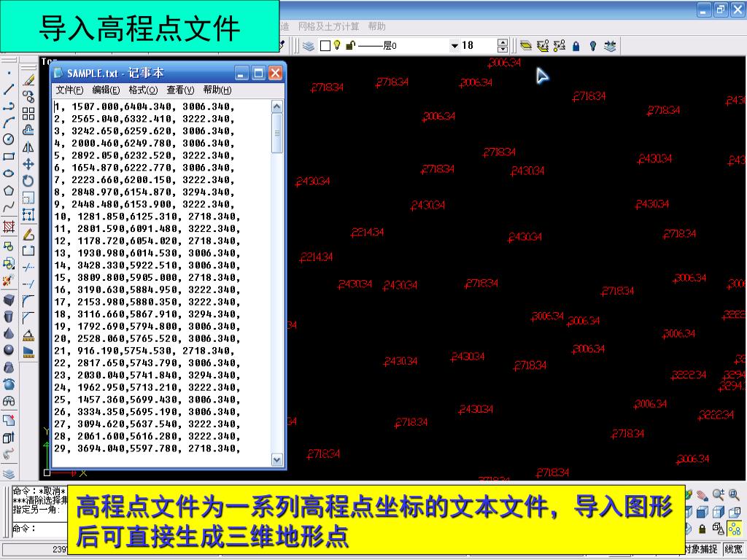The width and height of the screenshot is (747, 560).
Task: Click layer 0 white color swatch
Action: click(x=325, y=46)
